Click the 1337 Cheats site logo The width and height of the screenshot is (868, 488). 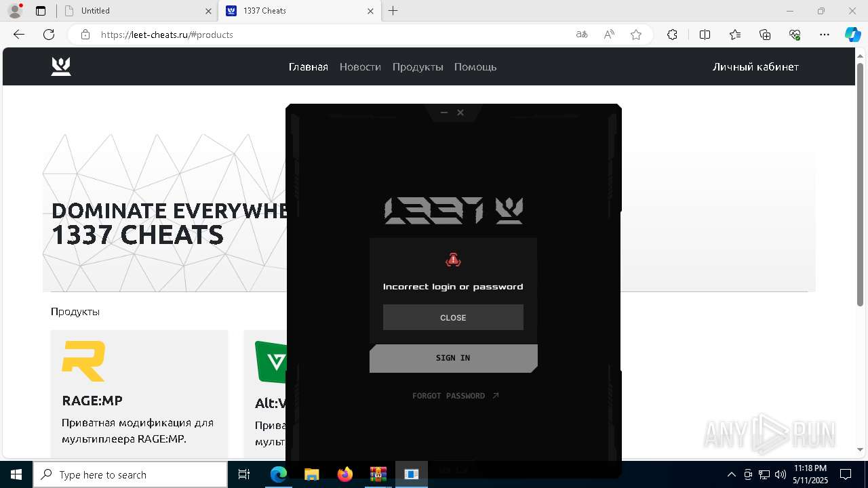pyautogui.click(x=61, y=66)
